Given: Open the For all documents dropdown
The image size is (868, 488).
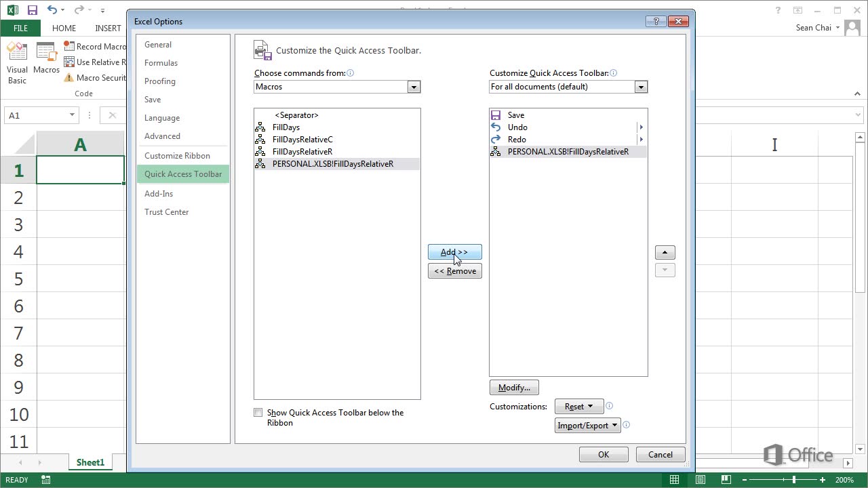Looking at the screenshot, I should (x=641, y=87).
